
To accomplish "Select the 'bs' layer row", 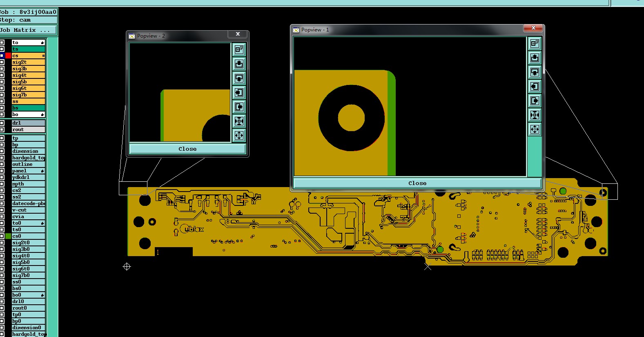I will (x=28, y=108).
